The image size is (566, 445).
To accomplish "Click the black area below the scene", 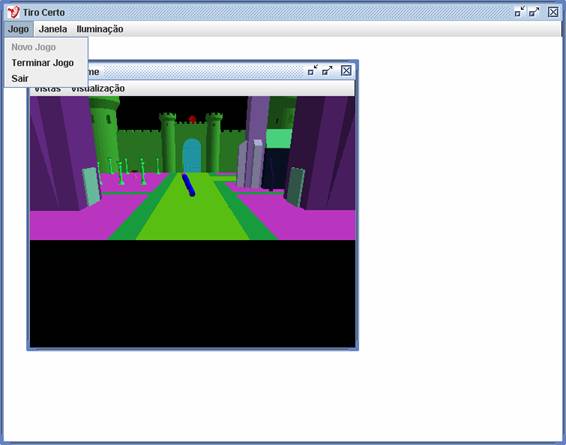I will click(192, 293).
